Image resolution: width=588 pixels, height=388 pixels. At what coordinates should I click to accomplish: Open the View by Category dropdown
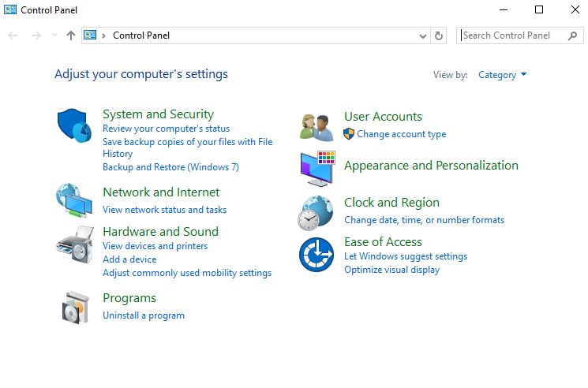(502, 75)
